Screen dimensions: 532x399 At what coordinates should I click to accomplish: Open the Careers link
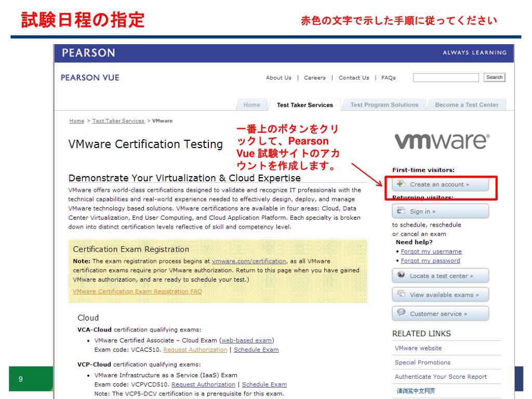(314, 78)
